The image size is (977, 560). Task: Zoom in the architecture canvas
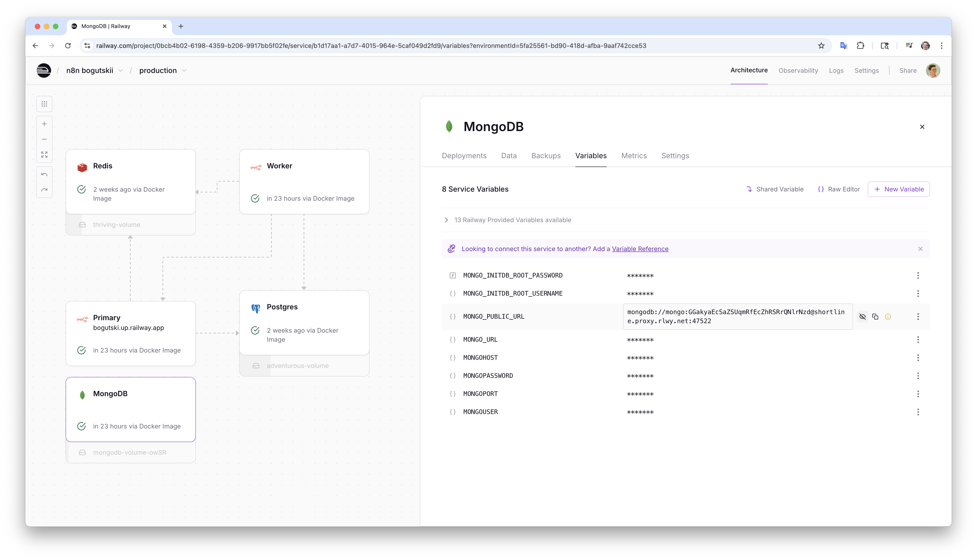point(44,124)
